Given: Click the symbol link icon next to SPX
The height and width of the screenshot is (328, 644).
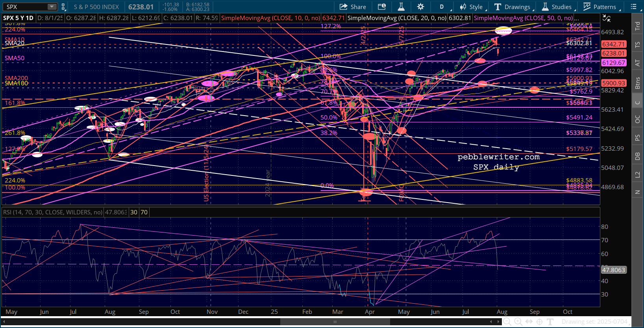Looking at the screenshot, I should (x=63, y=7).
